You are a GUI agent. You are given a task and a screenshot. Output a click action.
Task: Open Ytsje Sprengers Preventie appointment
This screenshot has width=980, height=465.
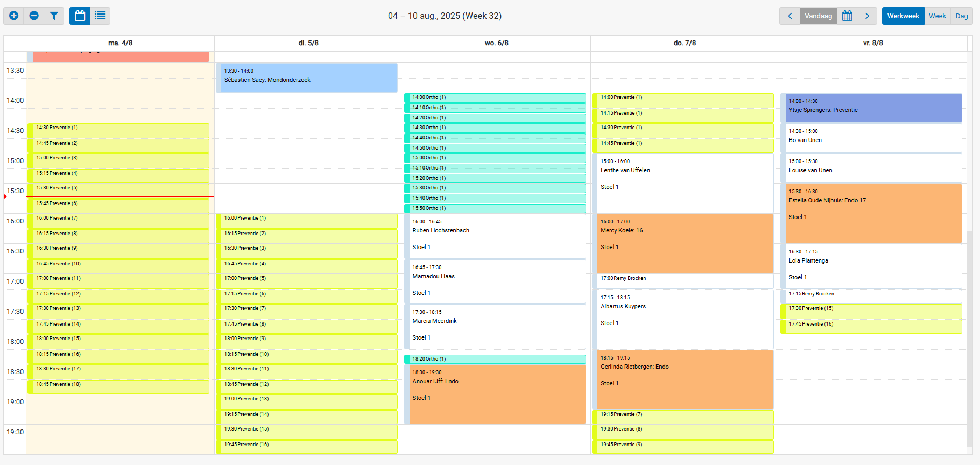tap(873, 108)
